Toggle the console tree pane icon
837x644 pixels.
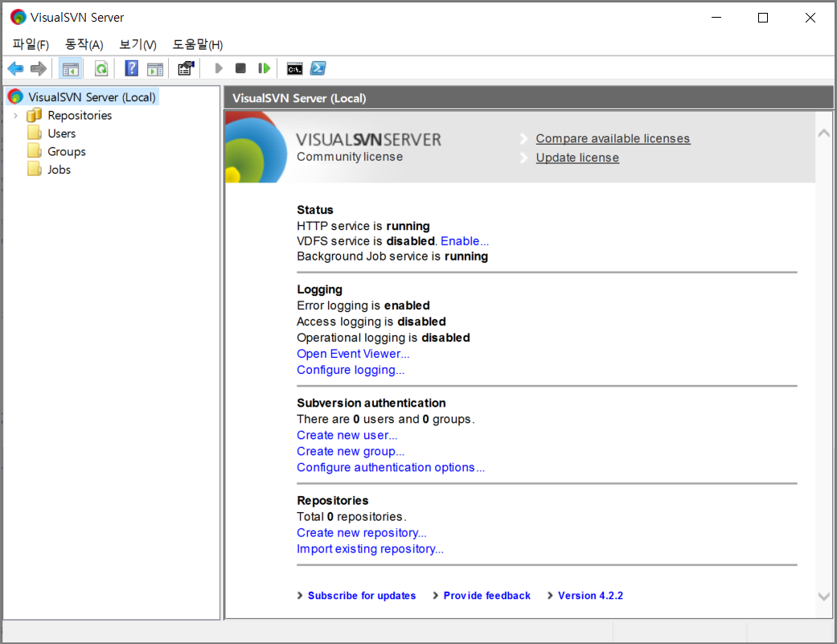pos(71,68)
